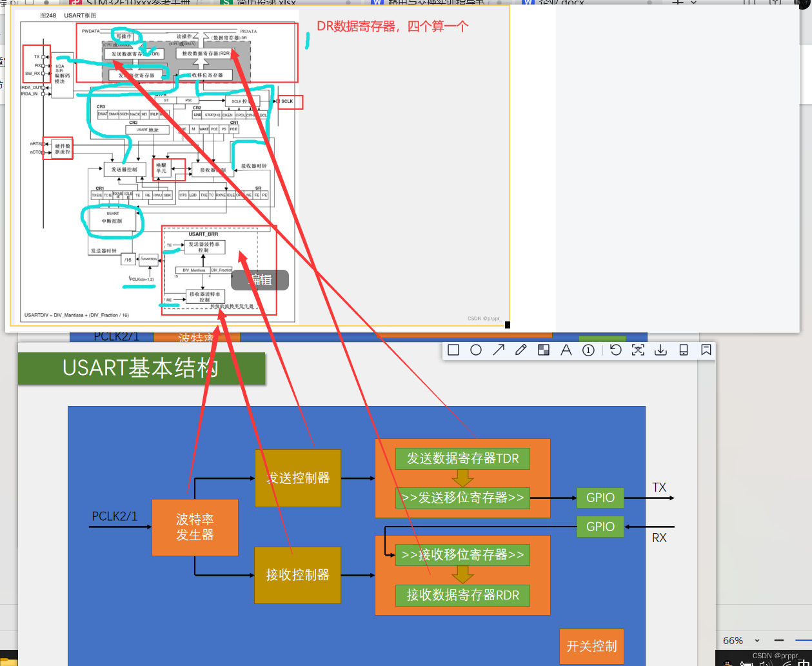This screenshot has width=812, height=666.
Task: Select the step-number annotation tool
Action: pos(588,349)
